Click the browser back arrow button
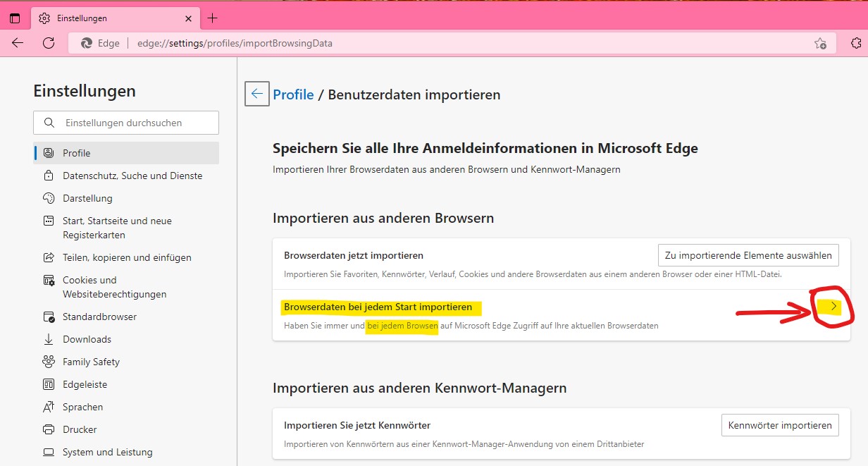The height and width of the screenshot is (466, 868). pos(18,43)
